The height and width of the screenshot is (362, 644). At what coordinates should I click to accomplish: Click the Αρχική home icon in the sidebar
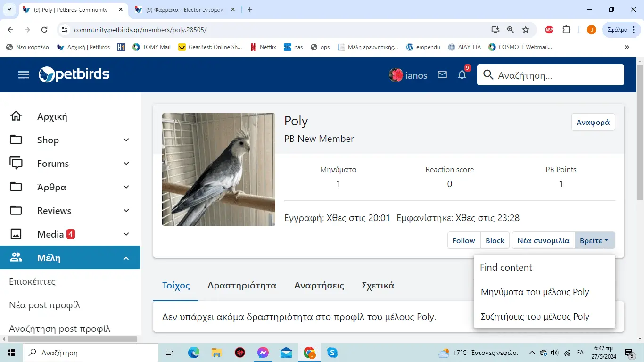click(16, 116)
